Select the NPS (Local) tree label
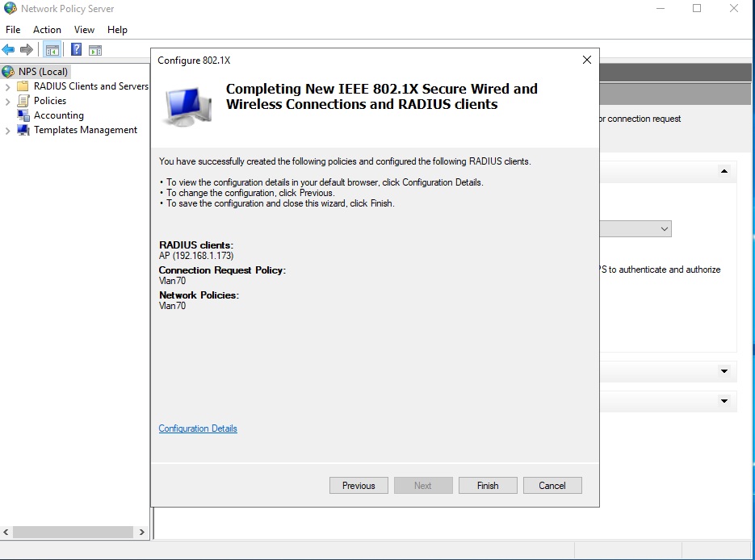Image resolution: width=755 pixels, height=560 pixels. [x=43, y=72]
